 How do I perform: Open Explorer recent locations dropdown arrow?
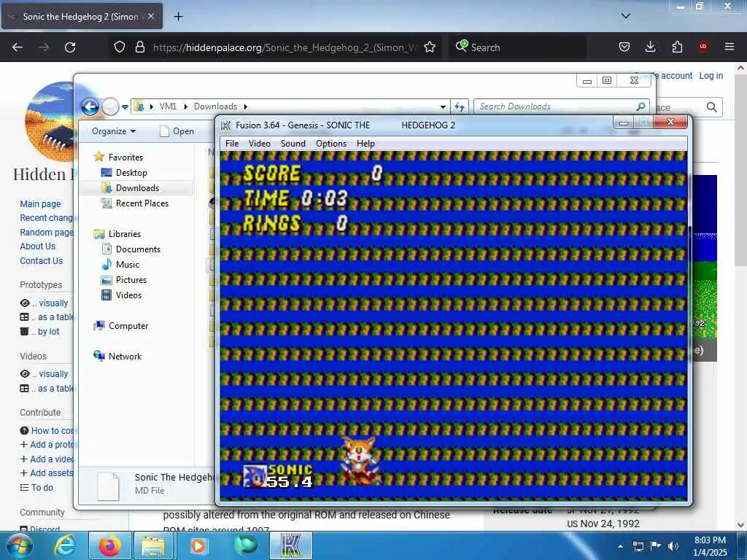click(125, 107)
